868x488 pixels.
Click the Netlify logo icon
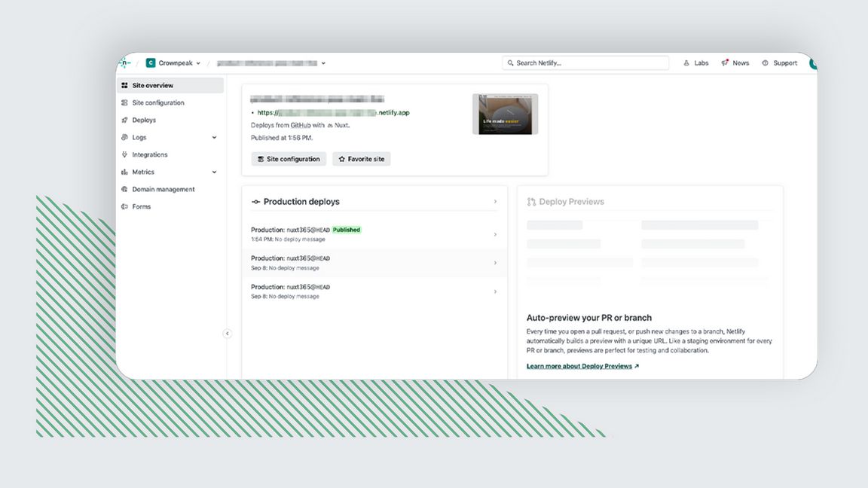126,63
